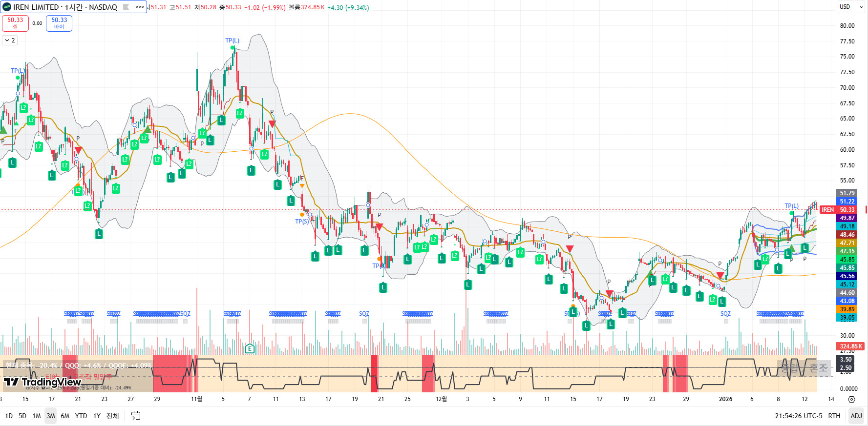
Task: Open the USD currency dropdown
Action: [x=851, y=7]
